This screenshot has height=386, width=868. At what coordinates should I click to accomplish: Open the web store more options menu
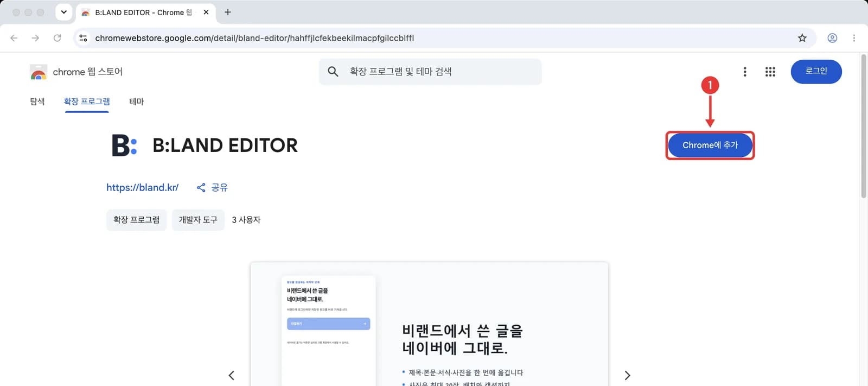click(x=745, y=72)
